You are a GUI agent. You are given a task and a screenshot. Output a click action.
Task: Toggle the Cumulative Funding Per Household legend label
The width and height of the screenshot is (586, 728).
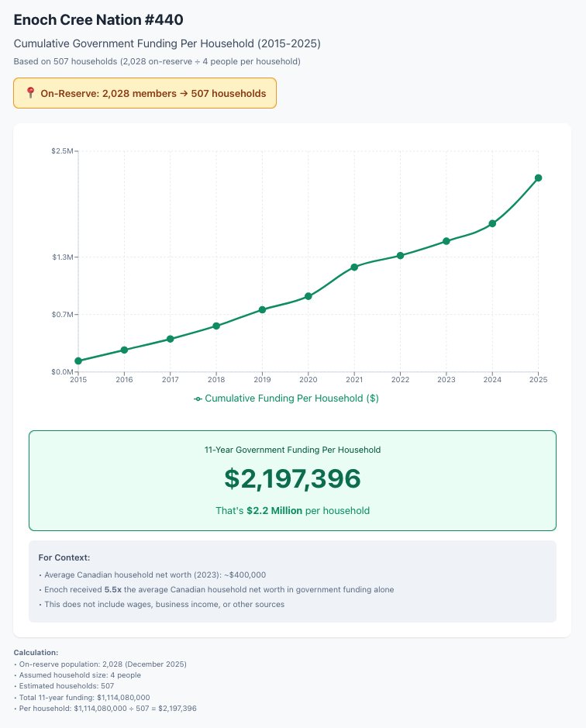[291, 399]
